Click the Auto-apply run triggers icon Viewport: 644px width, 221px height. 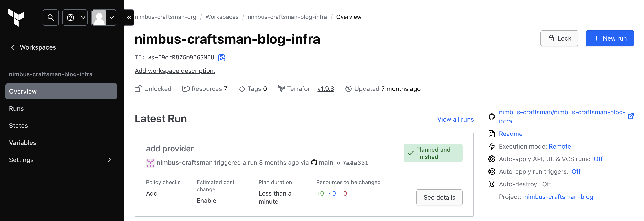point(492,171)
